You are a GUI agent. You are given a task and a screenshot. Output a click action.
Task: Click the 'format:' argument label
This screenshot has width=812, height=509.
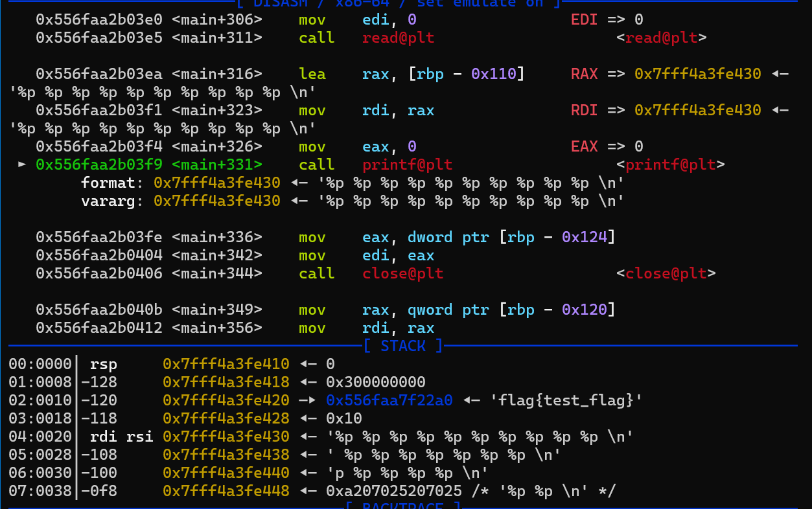pyautogui.click(x=108, y=183)
